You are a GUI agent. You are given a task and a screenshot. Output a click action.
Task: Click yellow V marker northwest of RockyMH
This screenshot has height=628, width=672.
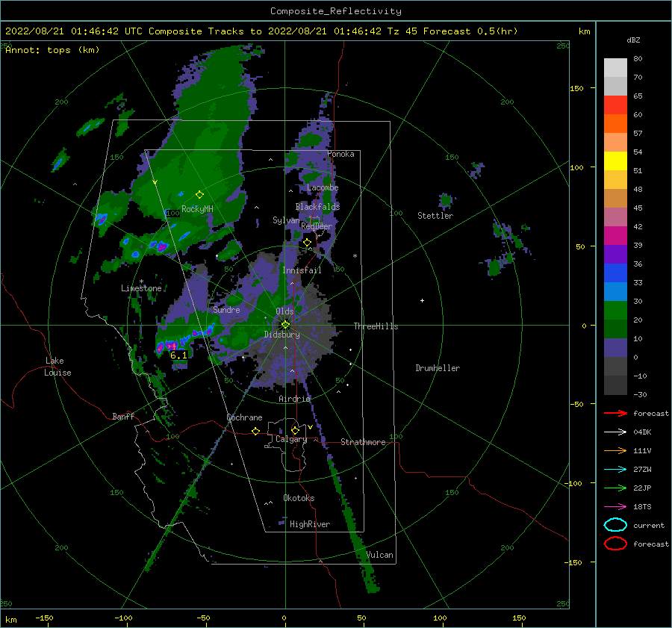point(155,182)
